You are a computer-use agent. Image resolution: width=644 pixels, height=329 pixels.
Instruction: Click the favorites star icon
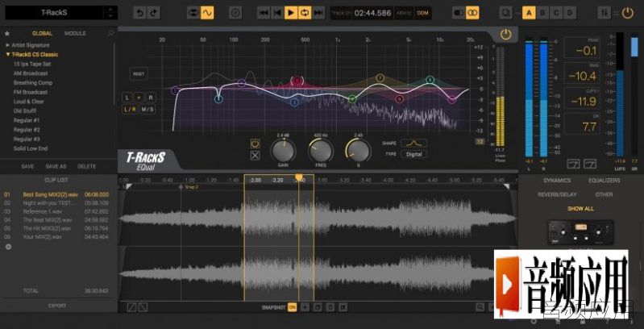point(7,33)
